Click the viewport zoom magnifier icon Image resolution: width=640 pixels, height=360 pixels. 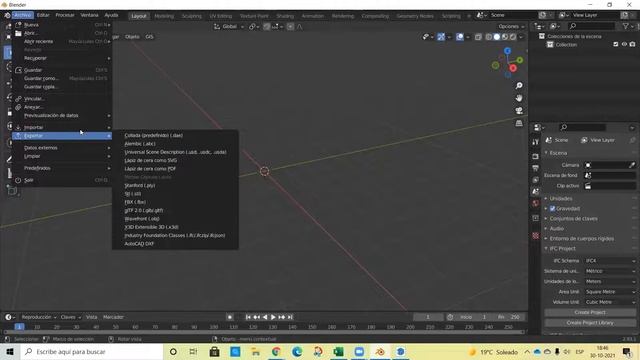[x=519, y=86]
